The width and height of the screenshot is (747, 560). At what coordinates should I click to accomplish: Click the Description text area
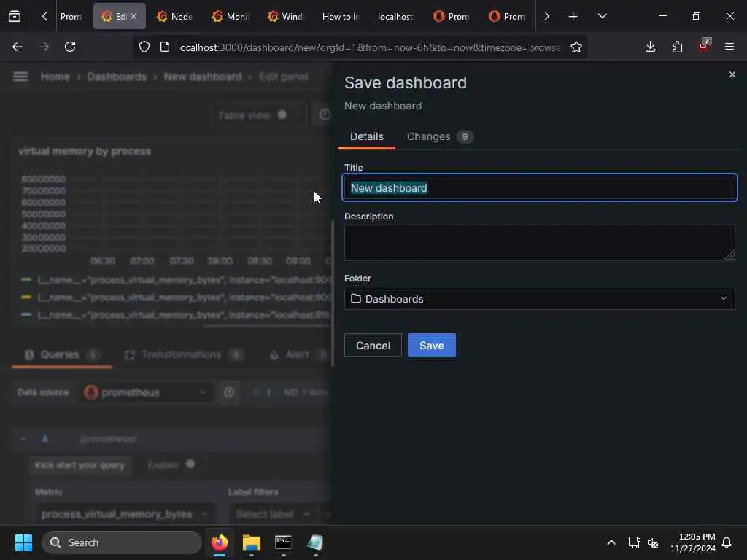540,243
